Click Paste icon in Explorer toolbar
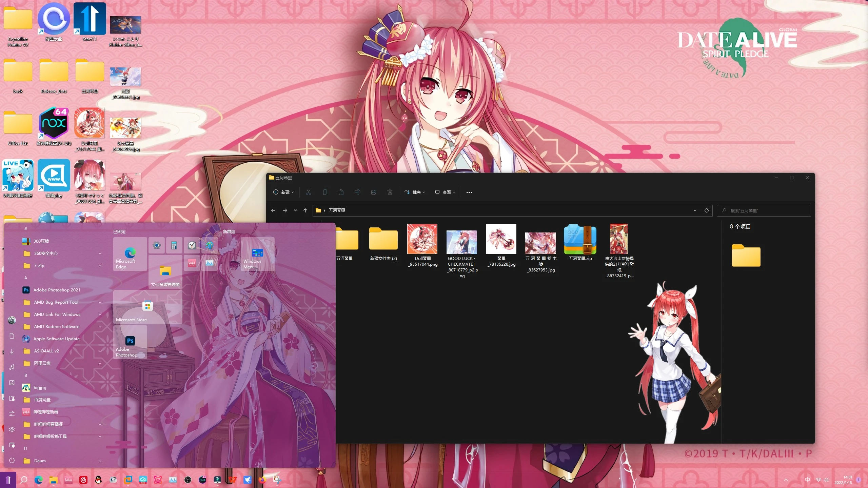The height and width of the screenshot is (488, 868). [341, 192]
